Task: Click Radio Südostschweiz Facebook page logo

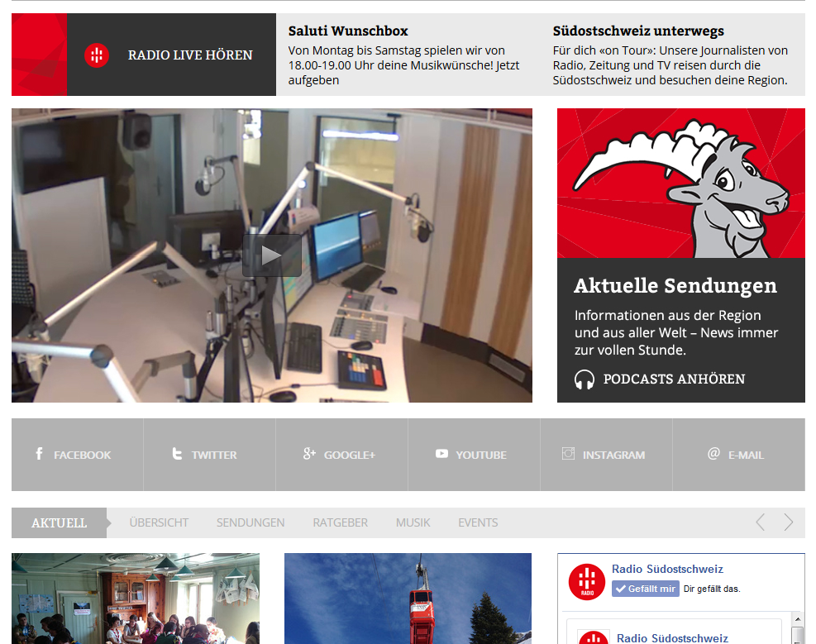Action: (587, 581)
